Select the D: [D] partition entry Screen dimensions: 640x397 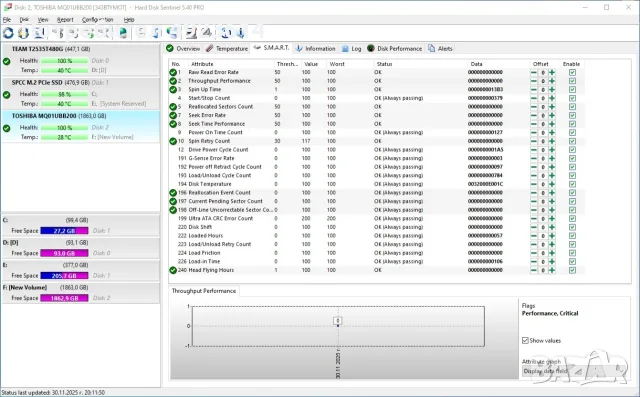[x=80, y=248]
